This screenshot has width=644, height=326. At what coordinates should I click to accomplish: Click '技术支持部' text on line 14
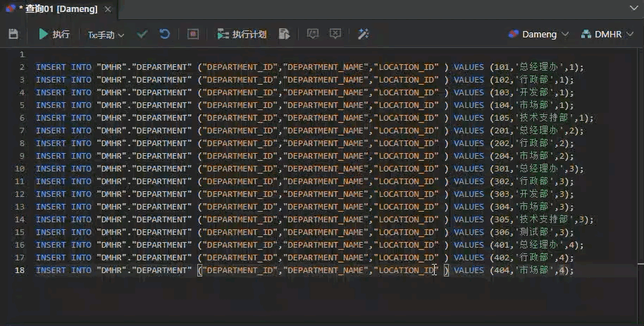545,219
